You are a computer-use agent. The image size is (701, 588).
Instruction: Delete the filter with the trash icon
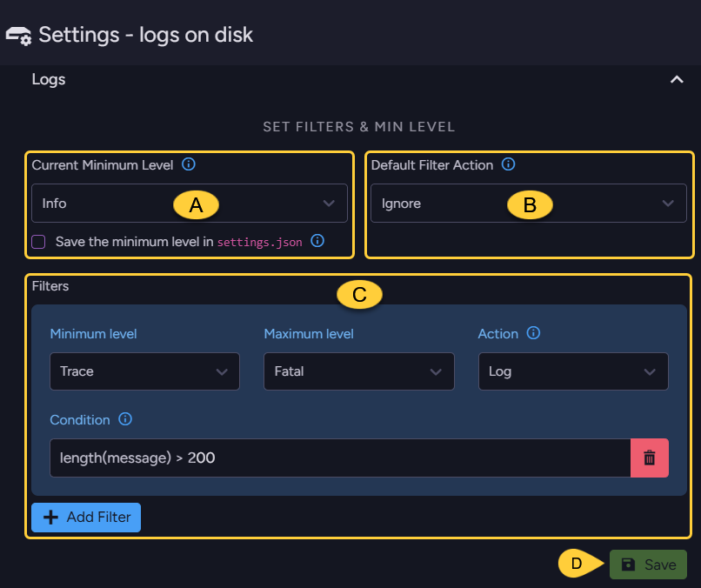650,458
